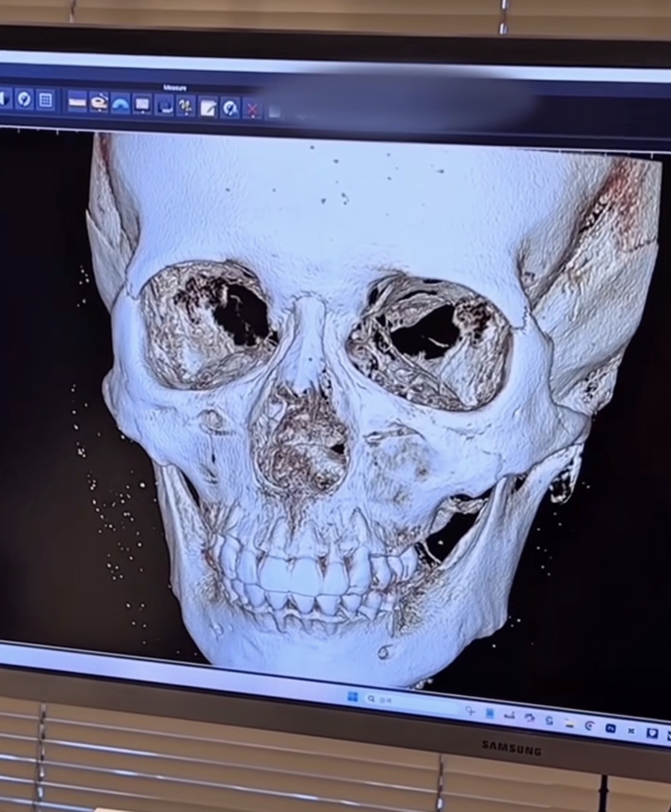This screenshot has width=671, height=812.
Task: Click the half-circle contrast icon at toolbar's left edge
Action: point(4,98)
